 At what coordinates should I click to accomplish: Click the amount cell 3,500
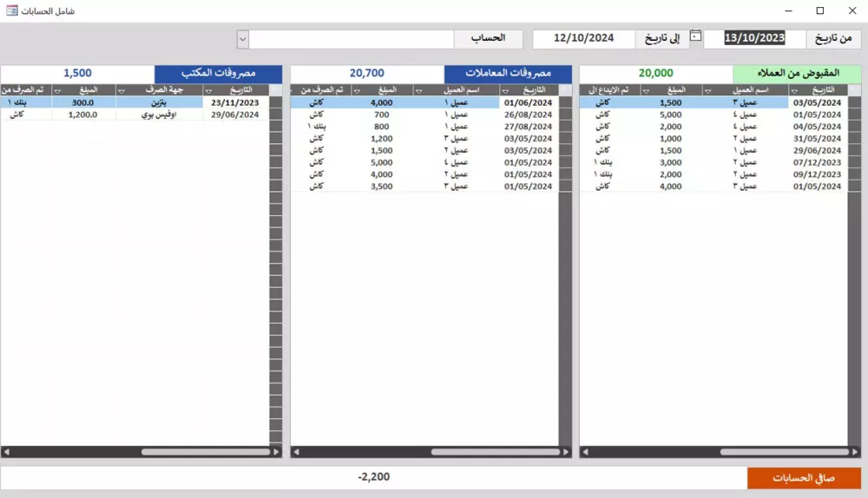[382, 186]
